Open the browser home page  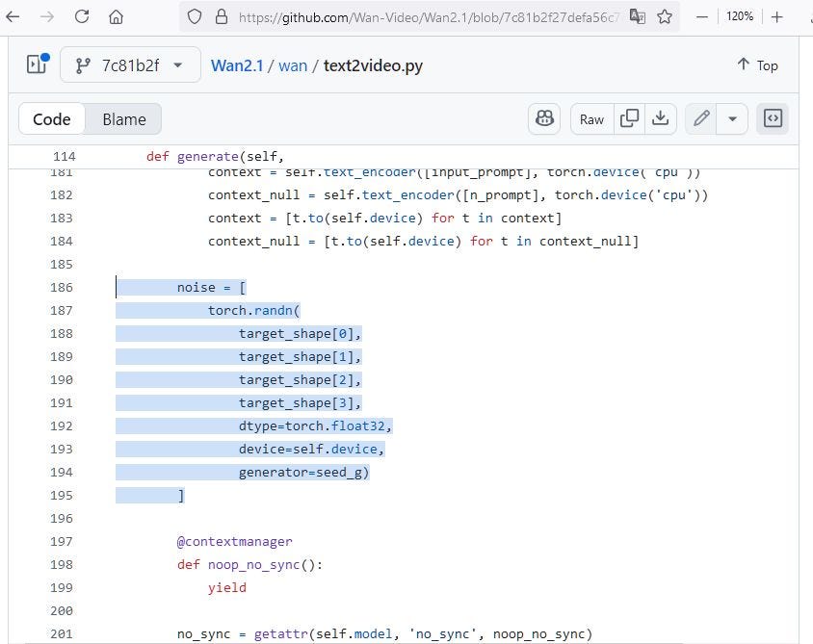pos(117,17)
